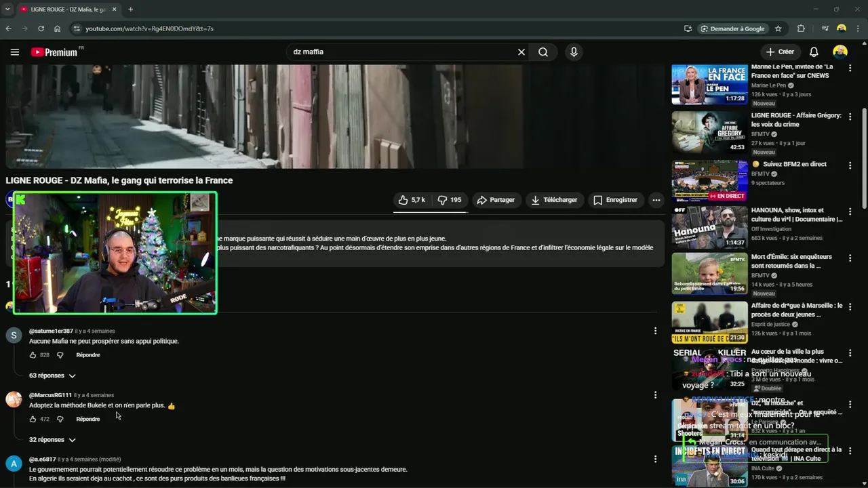
Task: Open the tab search dropdown arrow in Chrome
Action: coord(7,9)
